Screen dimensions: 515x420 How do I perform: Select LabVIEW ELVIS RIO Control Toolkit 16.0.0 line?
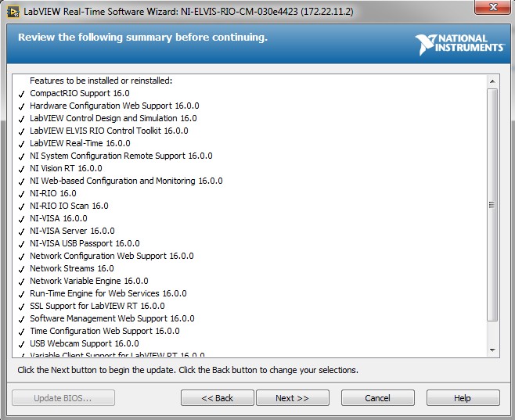coord(109,131)
